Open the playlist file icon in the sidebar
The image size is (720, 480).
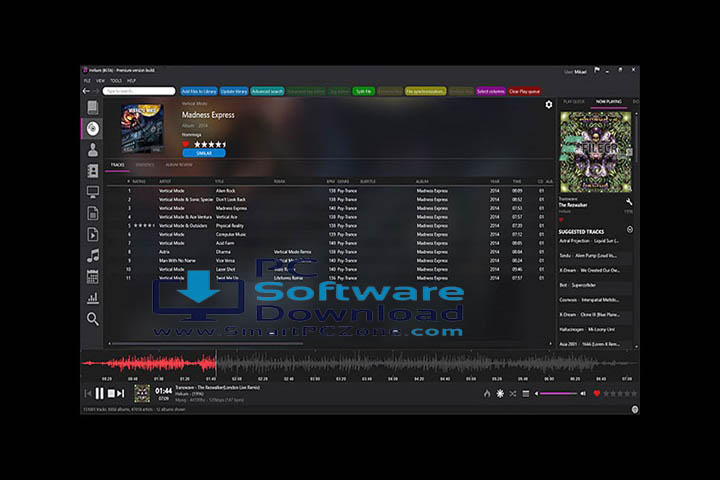(93, 234)
